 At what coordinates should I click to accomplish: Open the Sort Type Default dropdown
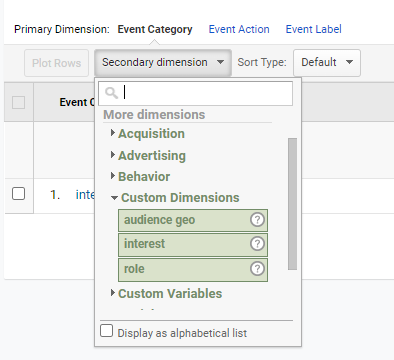click(327, 63)
